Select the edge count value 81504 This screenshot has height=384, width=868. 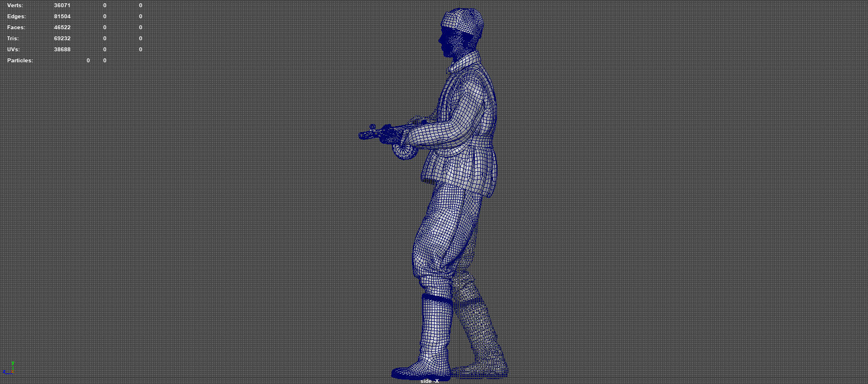(62, 16)
